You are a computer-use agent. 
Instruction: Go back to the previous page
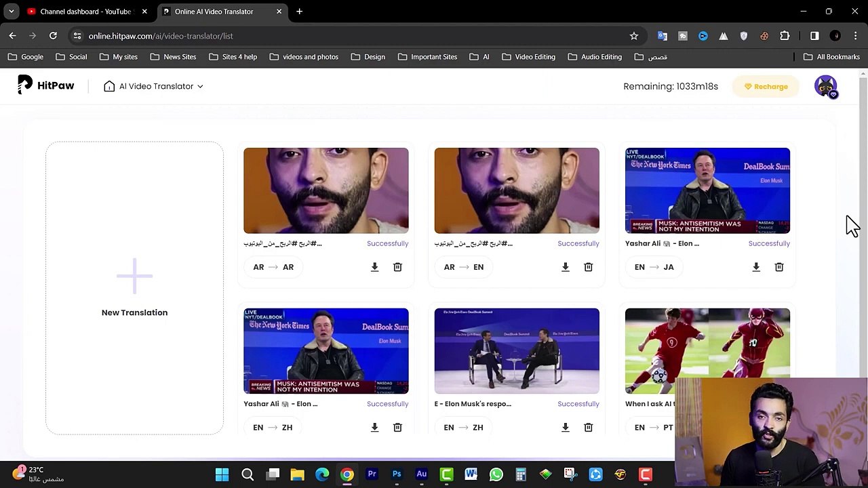(x=12, y=36)
